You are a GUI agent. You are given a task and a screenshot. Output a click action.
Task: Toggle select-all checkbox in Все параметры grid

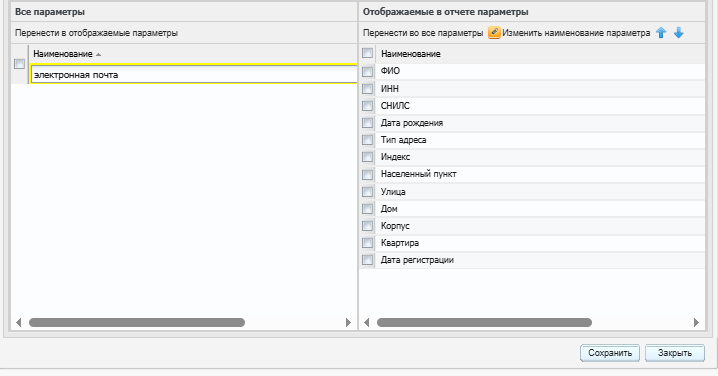19,64
